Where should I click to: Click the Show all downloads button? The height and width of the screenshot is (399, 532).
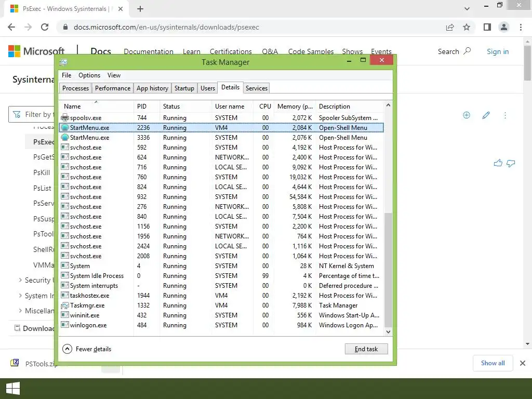click(493, 363)
